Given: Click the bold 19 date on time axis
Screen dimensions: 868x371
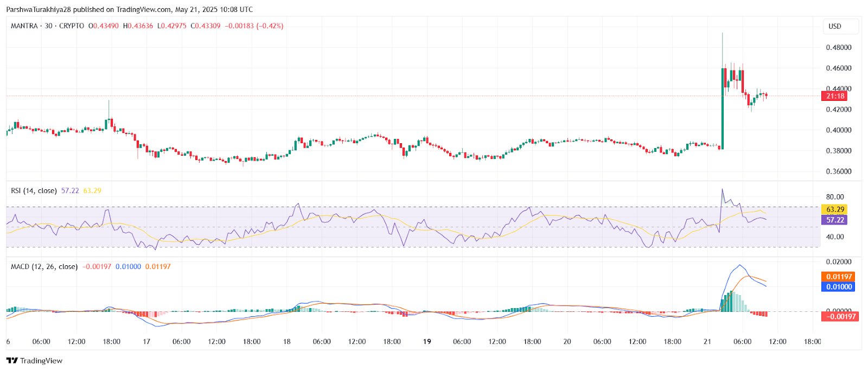Looking at the screenshot, I should pyautogui.click(x=427, y=342).
